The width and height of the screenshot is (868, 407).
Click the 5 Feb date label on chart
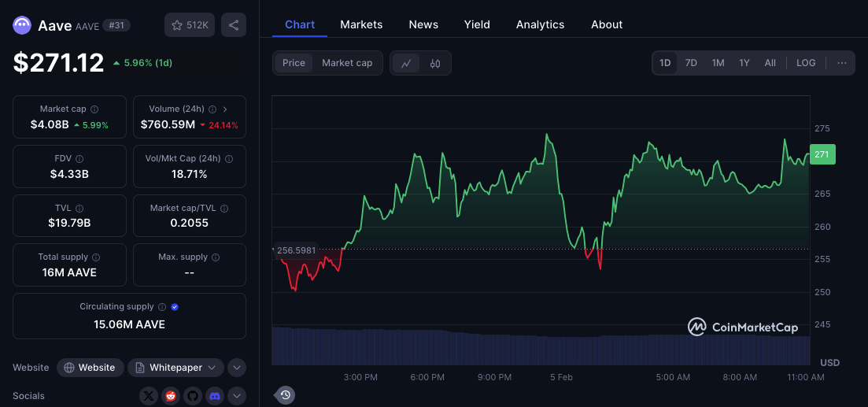click(561, 377)
